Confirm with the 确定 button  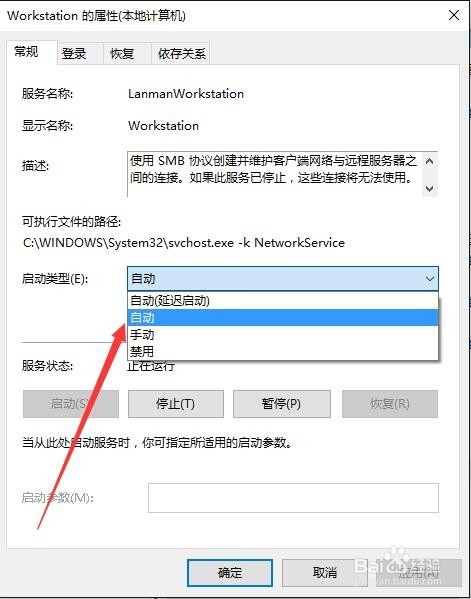[x=230, y=573]
